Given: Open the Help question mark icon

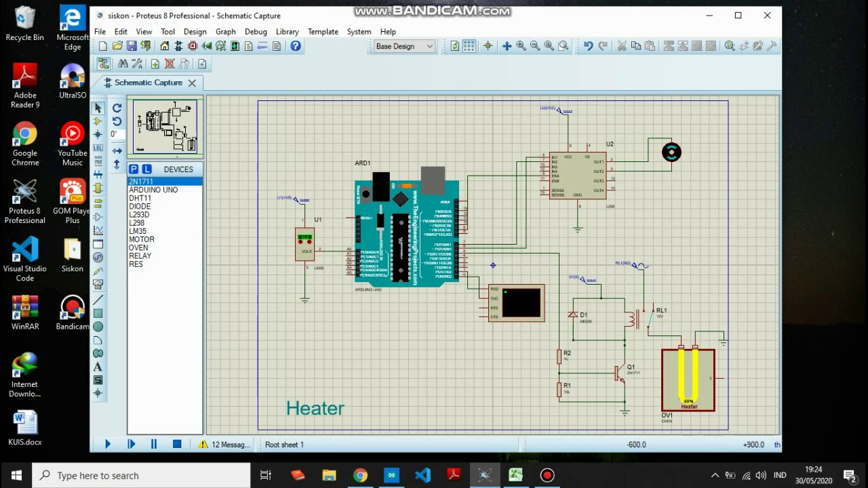Looking at the screenshot, I should [x=296, y=46].
